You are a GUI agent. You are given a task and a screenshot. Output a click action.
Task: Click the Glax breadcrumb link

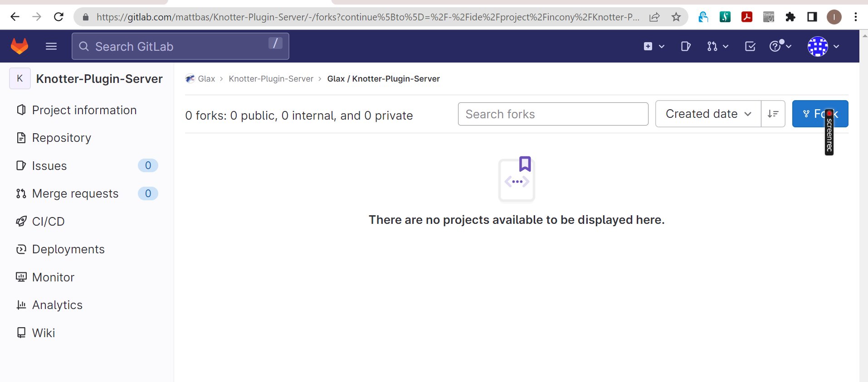tap(206, 79)
